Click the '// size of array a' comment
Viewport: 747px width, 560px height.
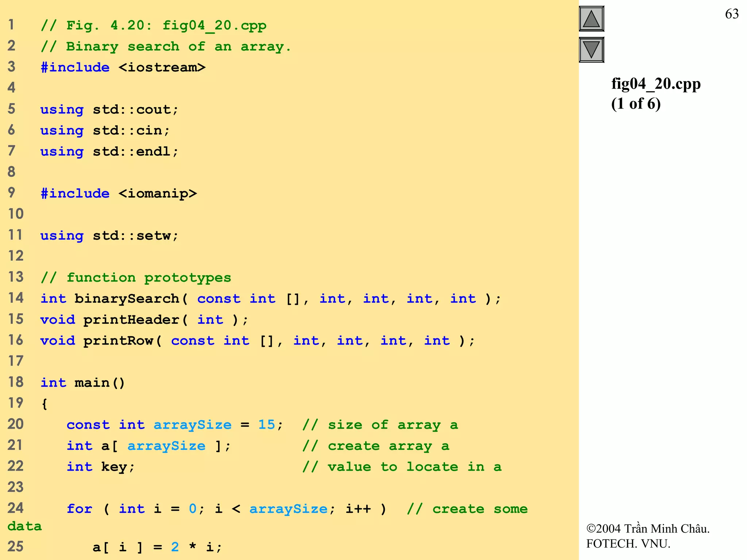[380, 425]
